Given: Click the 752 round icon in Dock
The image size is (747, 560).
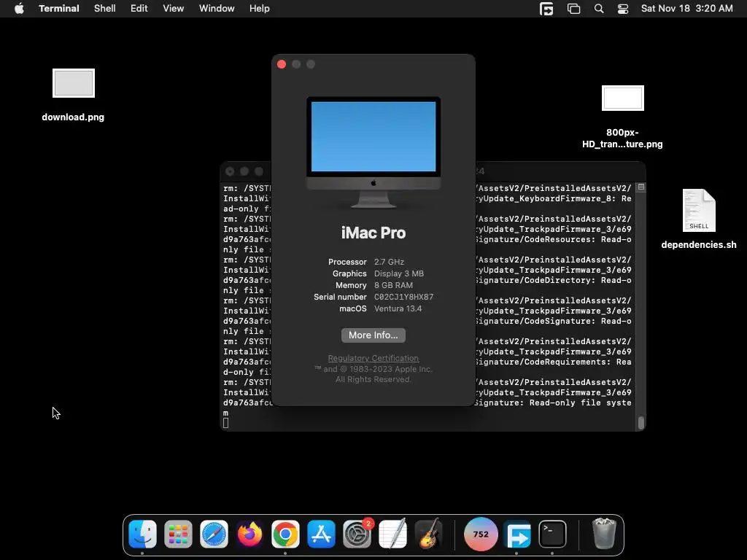Looking at the screenshot, I should [481, 534].
